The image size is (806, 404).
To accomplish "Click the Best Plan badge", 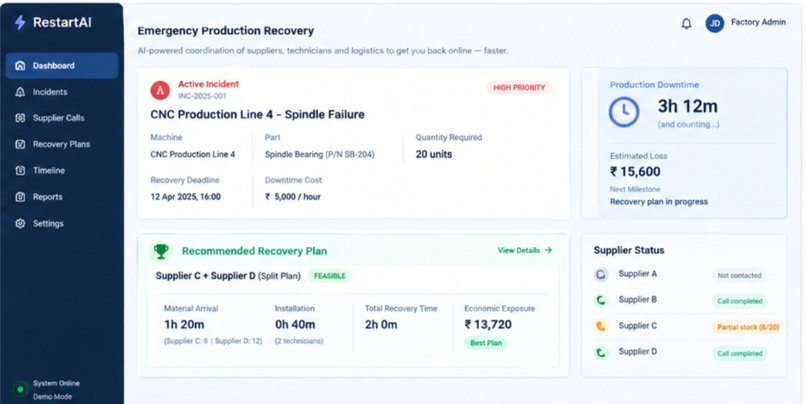I will 486,343.
